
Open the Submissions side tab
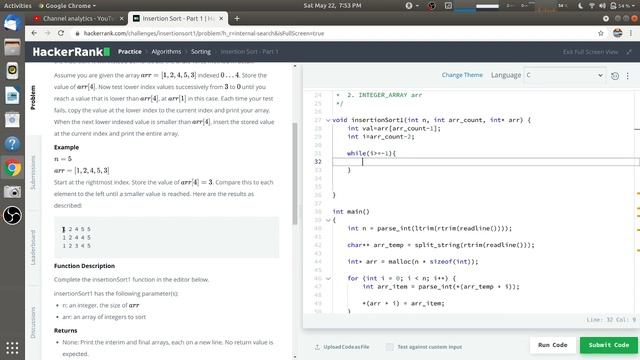(x=33, y=172)
